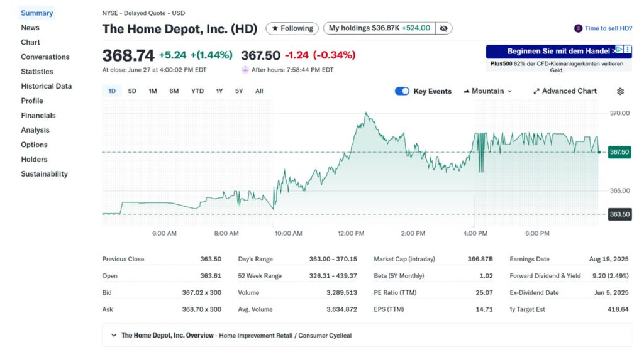Viewport: 644px width, 352px height.
Task: Open the Summary sidebar item
Action: (x=37, y=13)
